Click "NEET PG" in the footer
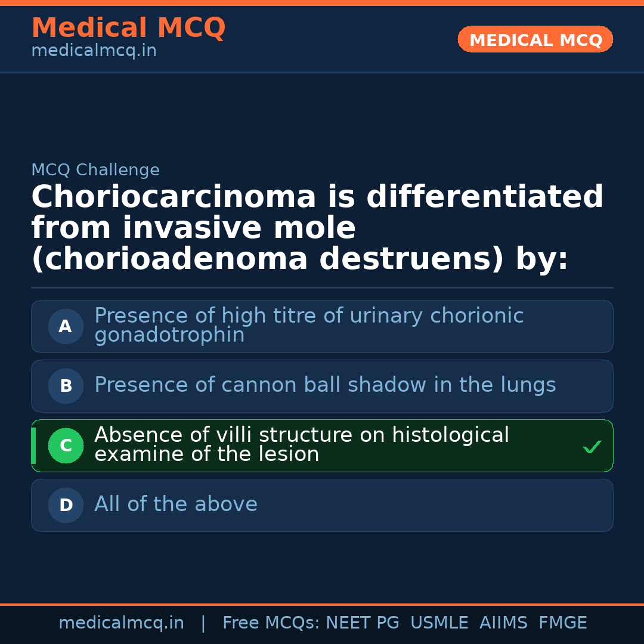Viewport: 644px width, 644px height. [363, 623]
